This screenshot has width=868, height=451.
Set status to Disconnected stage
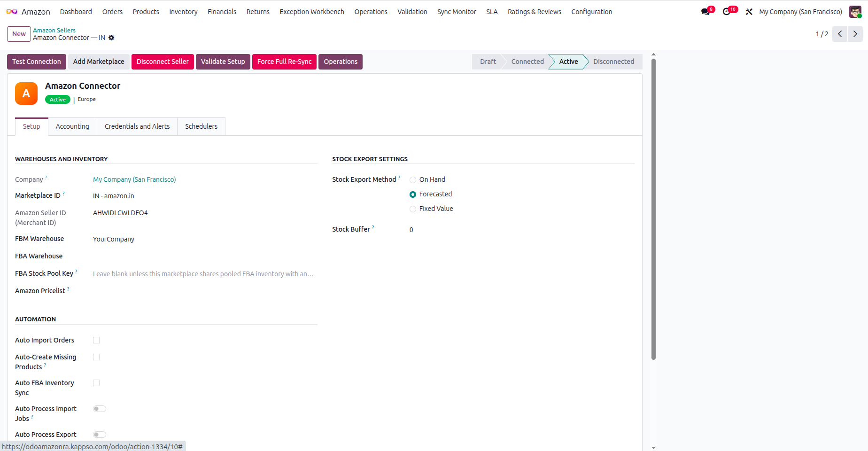tap(613, 62)
